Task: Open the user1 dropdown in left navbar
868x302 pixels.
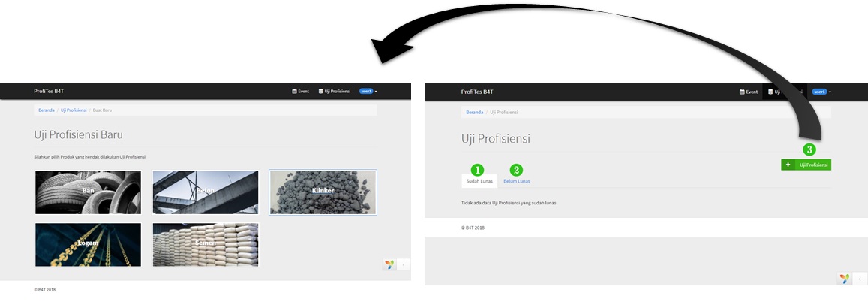Action: (x=368, y=91)
